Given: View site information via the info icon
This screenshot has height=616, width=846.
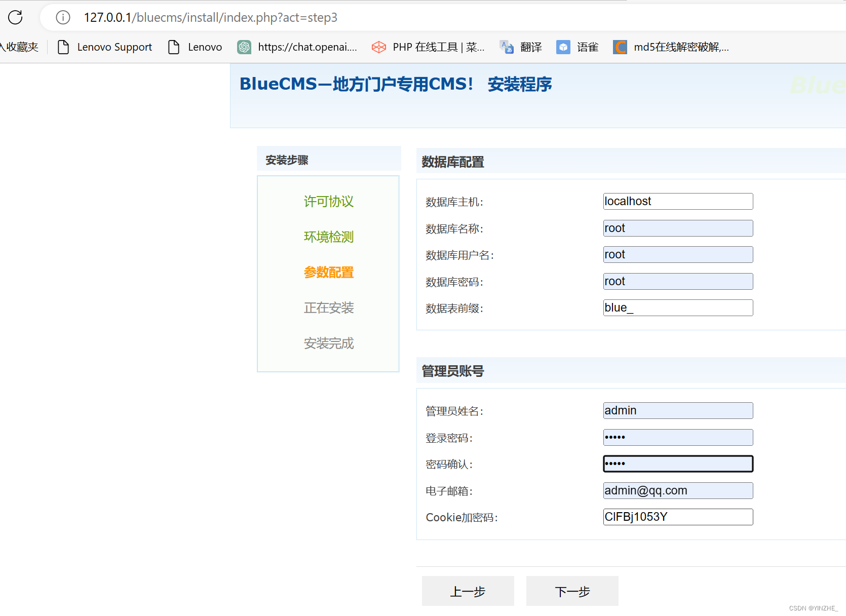Looking at the screenshot, I should click(x=63, y=18).
